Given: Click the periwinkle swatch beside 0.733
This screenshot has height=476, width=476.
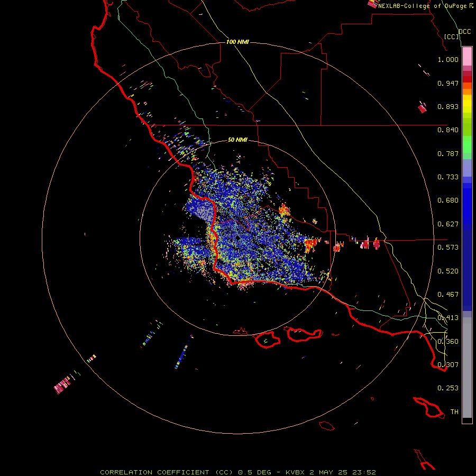Looking at the screenshot, I should [x=467, y=168].
